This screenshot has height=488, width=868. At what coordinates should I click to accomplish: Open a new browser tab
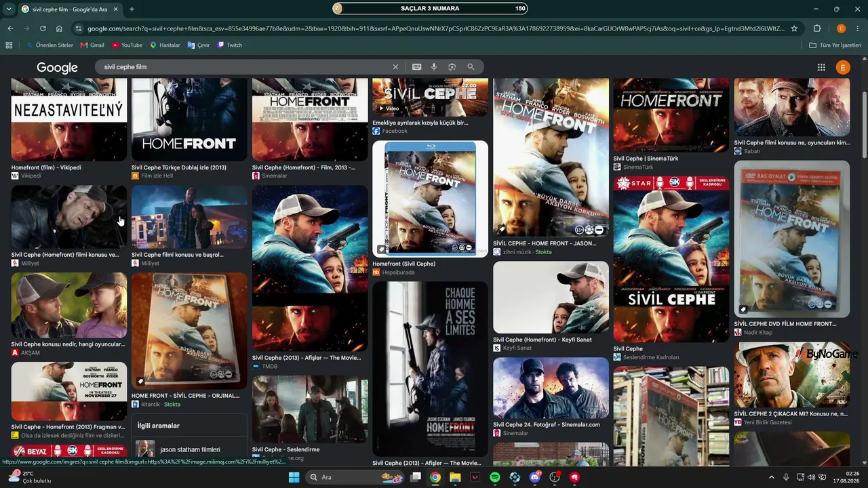132,9
